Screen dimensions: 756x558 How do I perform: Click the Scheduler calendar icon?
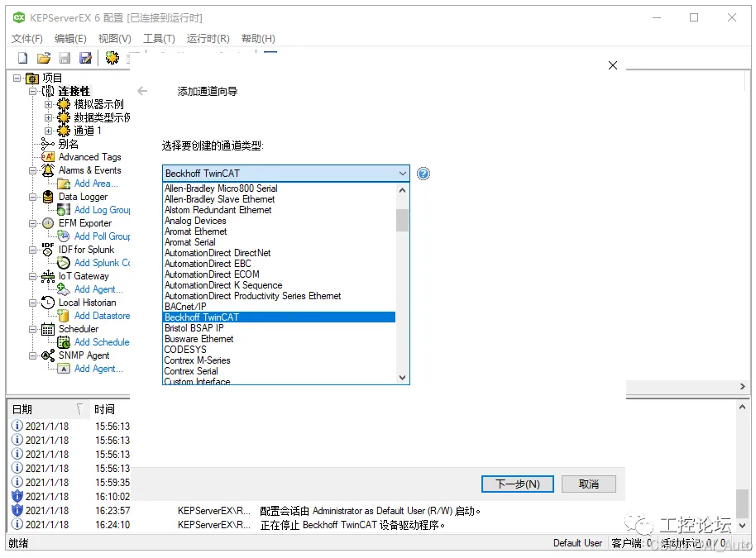48,329
